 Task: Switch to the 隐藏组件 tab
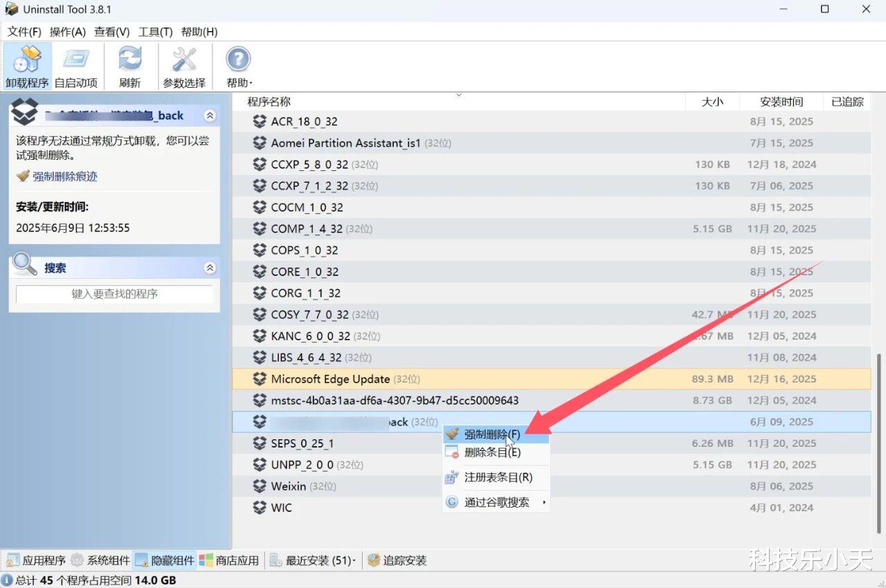[165, 560]
